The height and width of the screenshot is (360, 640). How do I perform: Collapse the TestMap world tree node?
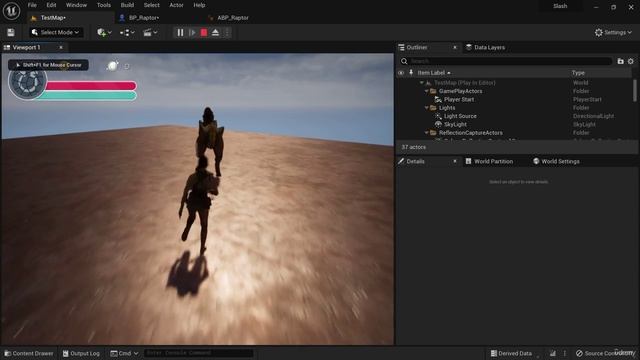(x=422, y=83)
